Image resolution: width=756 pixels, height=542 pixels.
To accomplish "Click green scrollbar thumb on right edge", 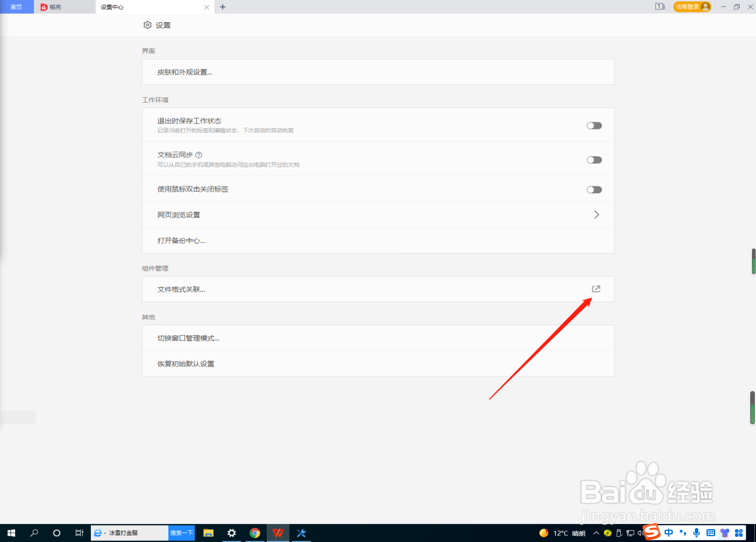I will pos(753,261).
